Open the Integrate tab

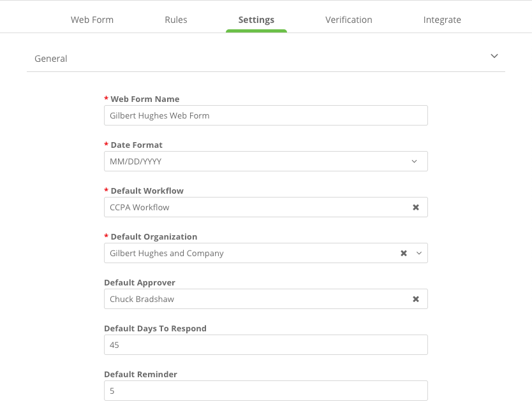[442, 20]
